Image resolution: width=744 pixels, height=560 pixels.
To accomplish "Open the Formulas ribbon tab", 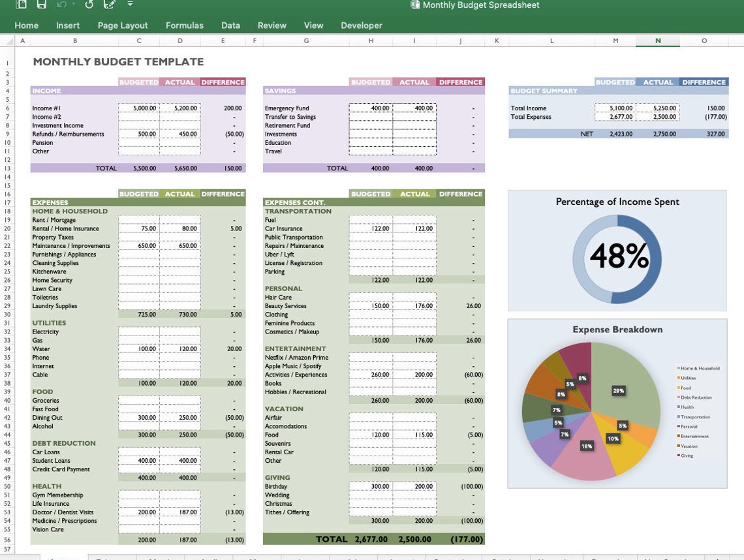I will [185, 25].
